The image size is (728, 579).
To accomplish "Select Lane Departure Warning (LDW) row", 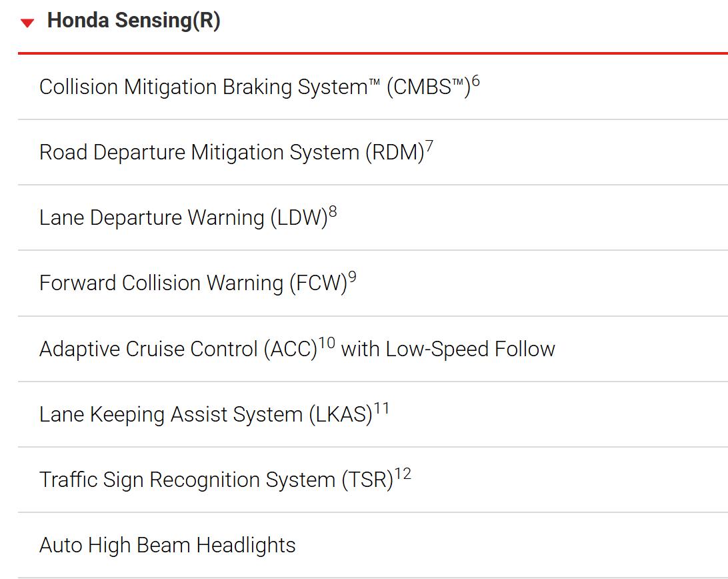I will click(373, 217).
